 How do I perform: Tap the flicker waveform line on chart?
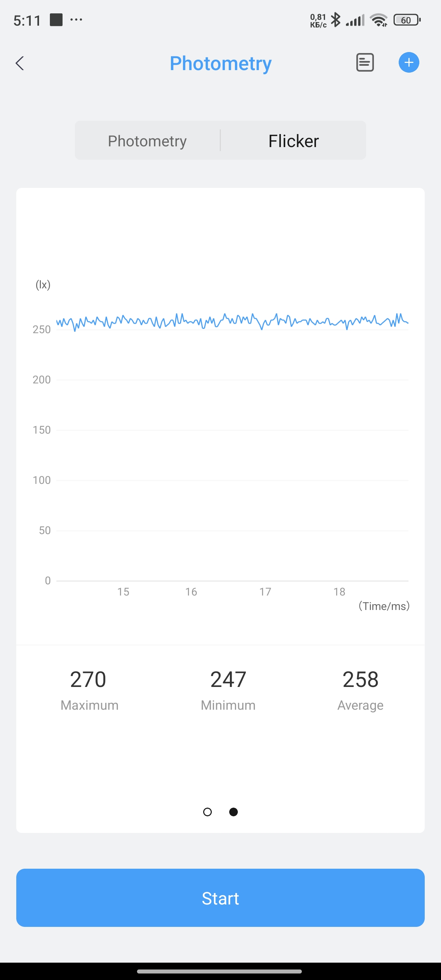click(232, 321)
